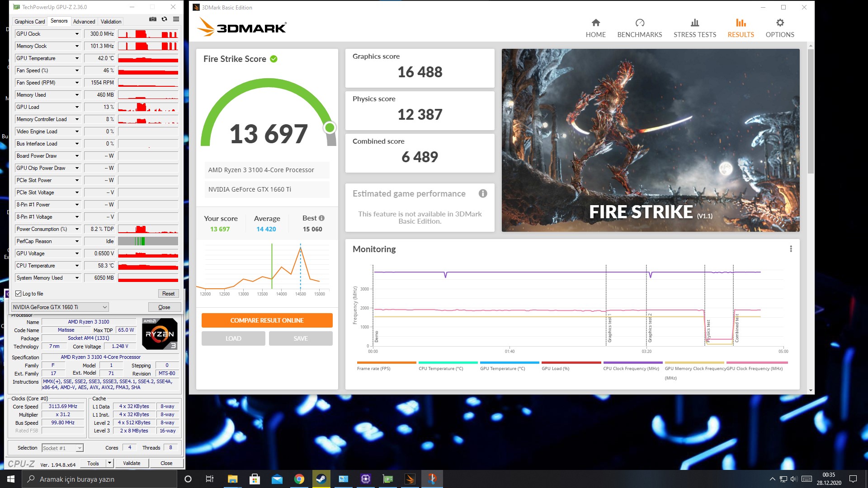Click the Estimated game performance info icon
868x488 pixels.
(483, 193)
